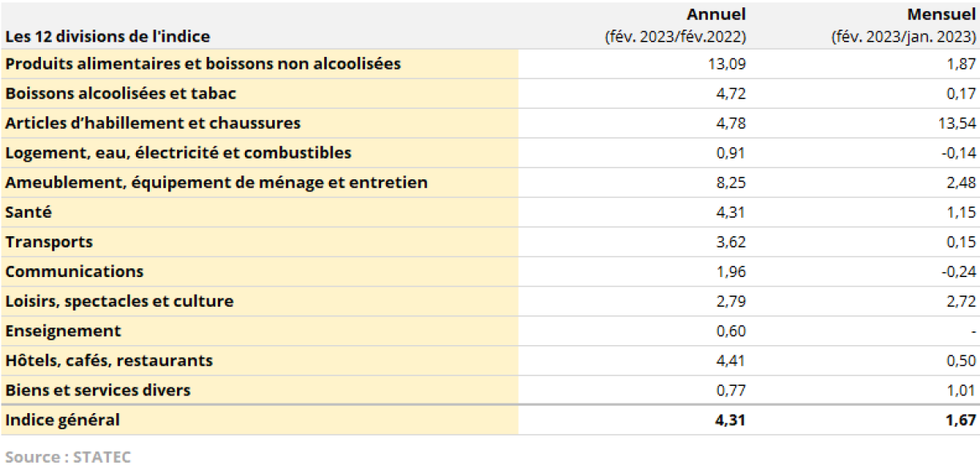This screenshot has width=980, height=470.
Task: Click the 13,09 annual value cell
Action: tap(727, 63)
